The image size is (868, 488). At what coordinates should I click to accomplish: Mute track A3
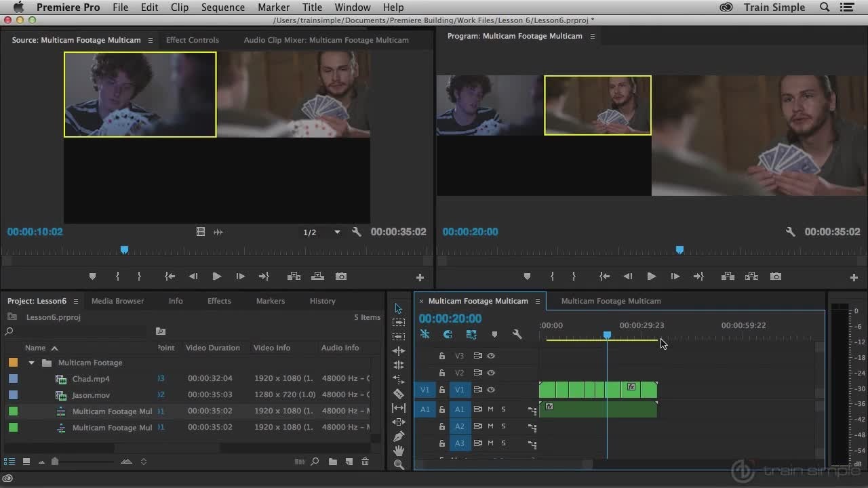(x=490, y=443)
